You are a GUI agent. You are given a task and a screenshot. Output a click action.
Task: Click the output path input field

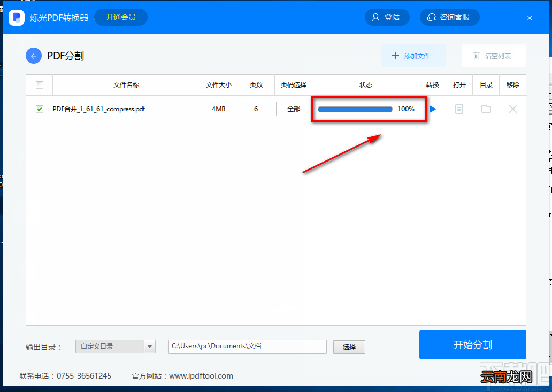[248, 347]
